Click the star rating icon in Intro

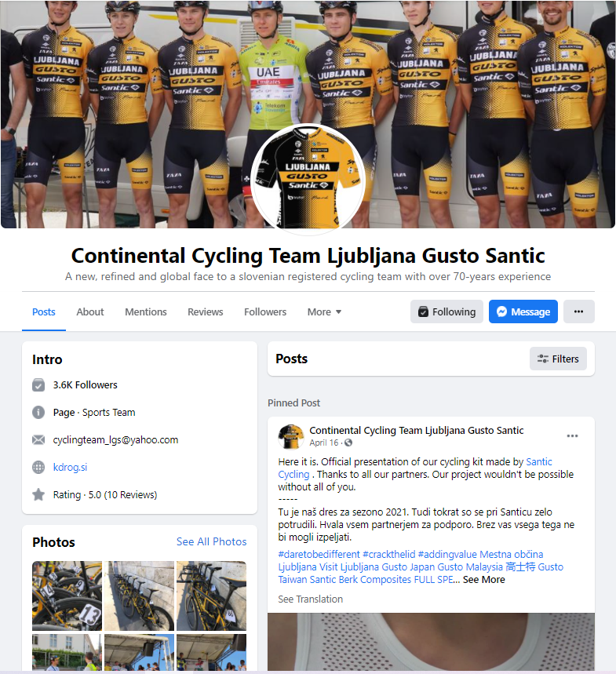click(38, 495)
